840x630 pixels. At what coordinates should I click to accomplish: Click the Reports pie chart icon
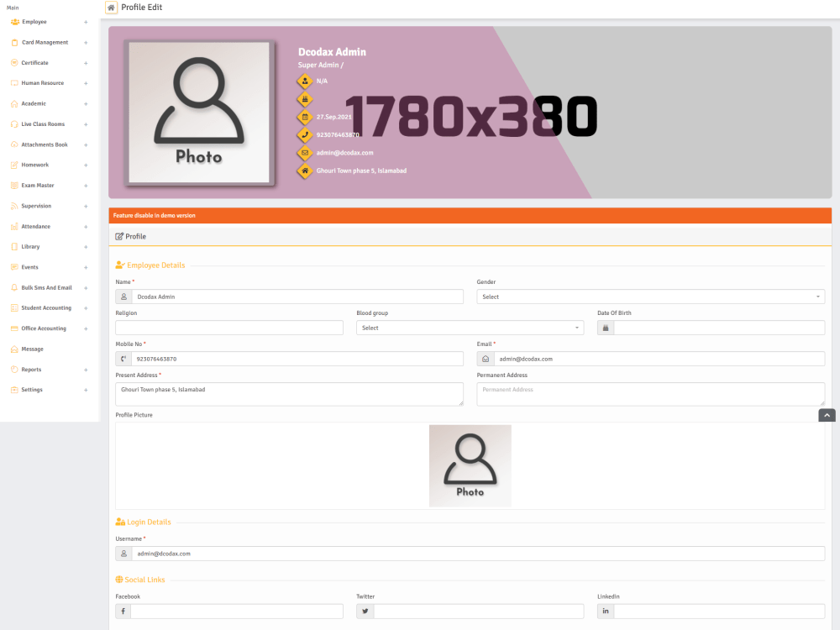click(x=14, y=370)
